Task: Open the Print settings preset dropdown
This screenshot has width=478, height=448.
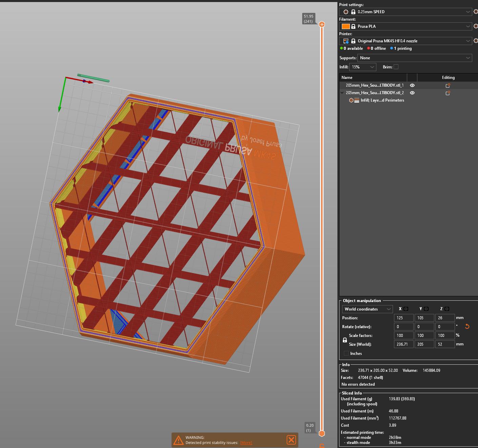Action: (406, 12)
